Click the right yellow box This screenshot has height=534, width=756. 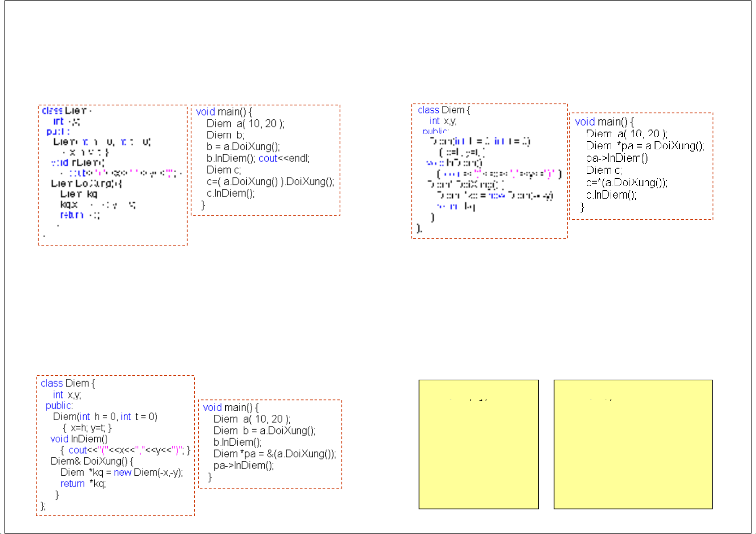point(633,444)
